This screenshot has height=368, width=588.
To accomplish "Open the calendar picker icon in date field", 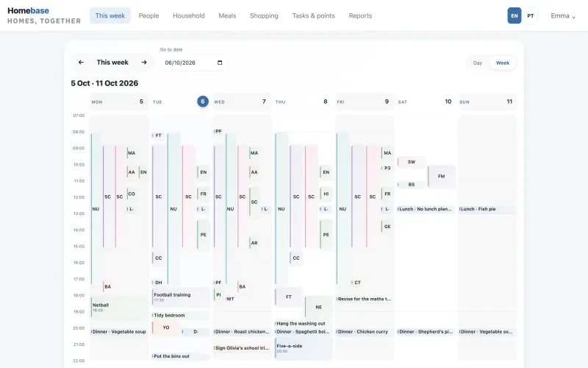I will [220, 63].
